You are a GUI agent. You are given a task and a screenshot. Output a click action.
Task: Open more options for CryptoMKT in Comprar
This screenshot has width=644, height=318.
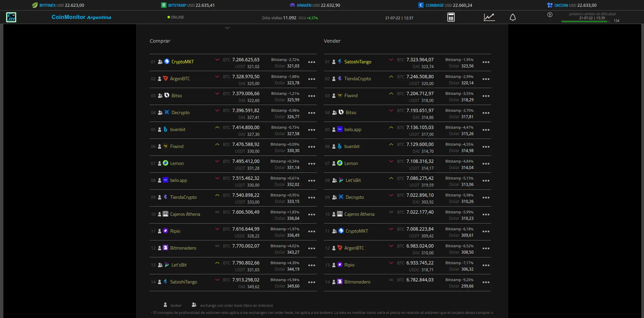312,62
